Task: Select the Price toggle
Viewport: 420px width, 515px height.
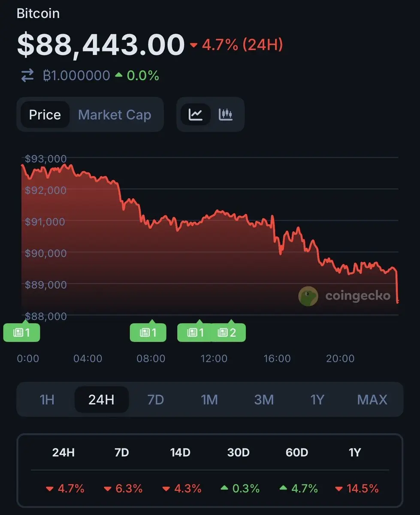Action: coord(45,115)
